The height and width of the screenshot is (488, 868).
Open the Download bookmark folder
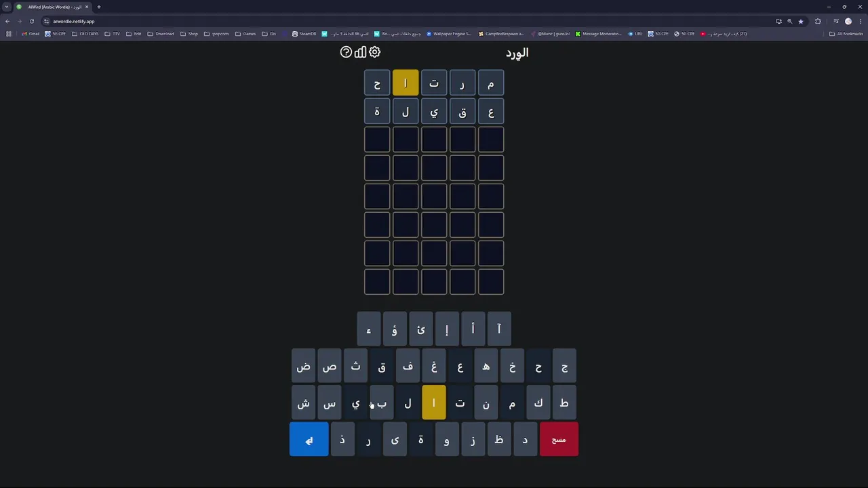point(161,34)
